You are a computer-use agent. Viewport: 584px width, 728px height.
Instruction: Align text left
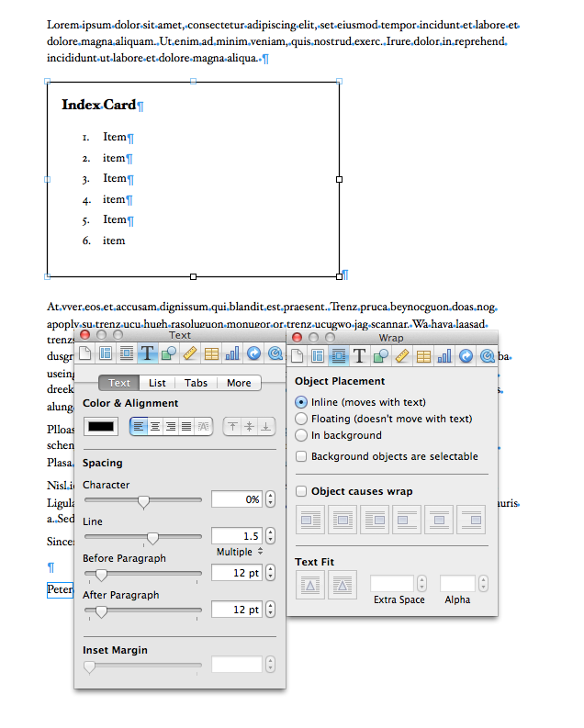click(139, 426)
